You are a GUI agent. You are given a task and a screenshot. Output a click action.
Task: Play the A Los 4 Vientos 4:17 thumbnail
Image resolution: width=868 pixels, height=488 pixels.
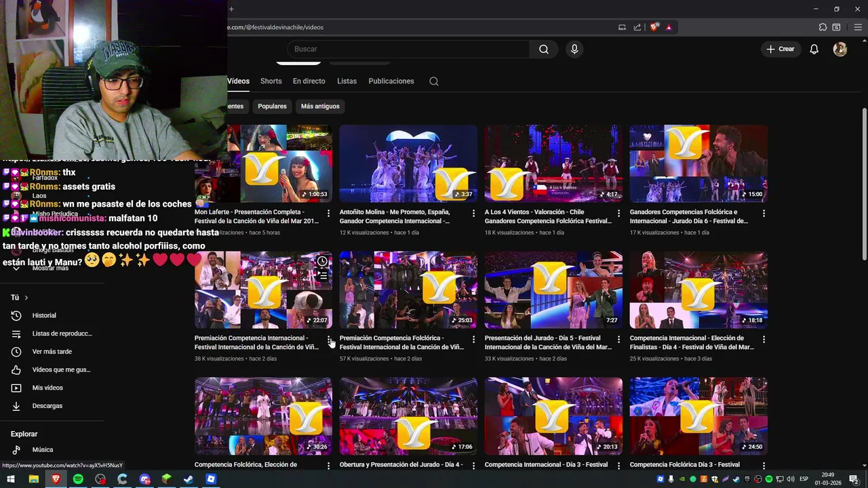(x=553, y=163)
